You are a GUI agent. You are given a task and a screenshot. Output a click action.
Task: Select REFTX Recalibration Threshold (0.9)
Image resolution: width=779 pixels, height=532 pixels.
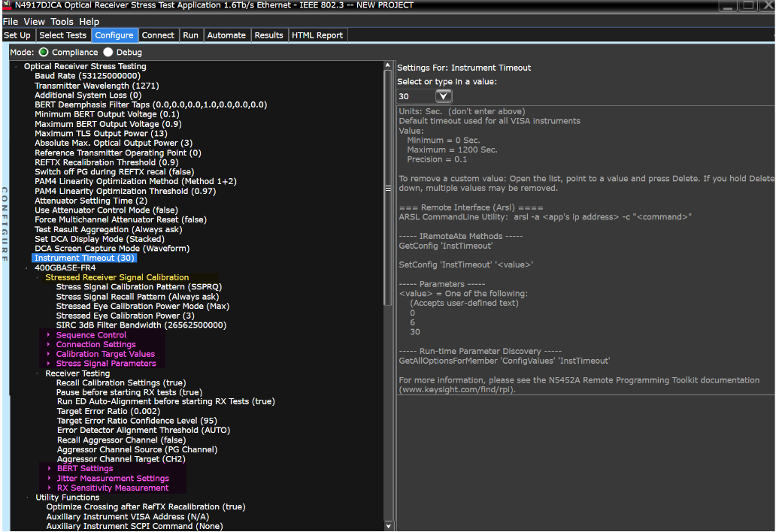tap(106, 162)
